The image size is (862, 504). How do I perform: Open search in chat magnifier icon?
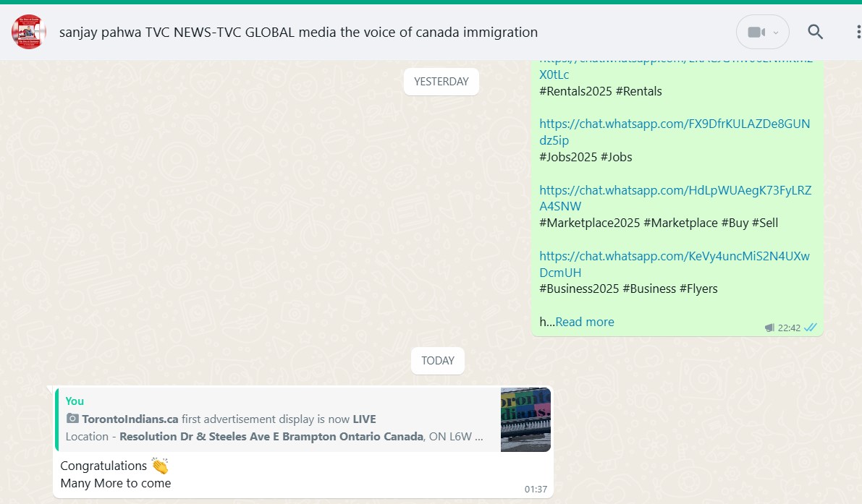point(816,33)
